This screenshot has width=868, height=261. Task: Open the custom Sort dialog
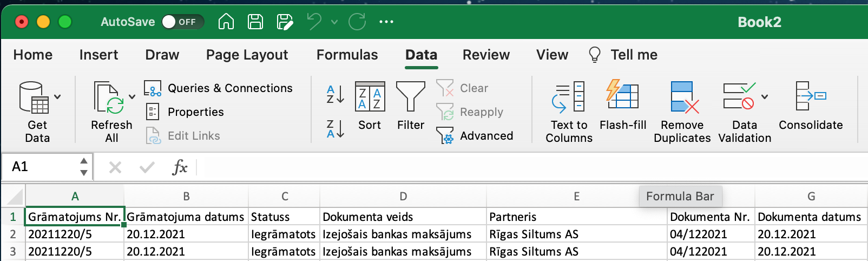[x=370, y=106]
